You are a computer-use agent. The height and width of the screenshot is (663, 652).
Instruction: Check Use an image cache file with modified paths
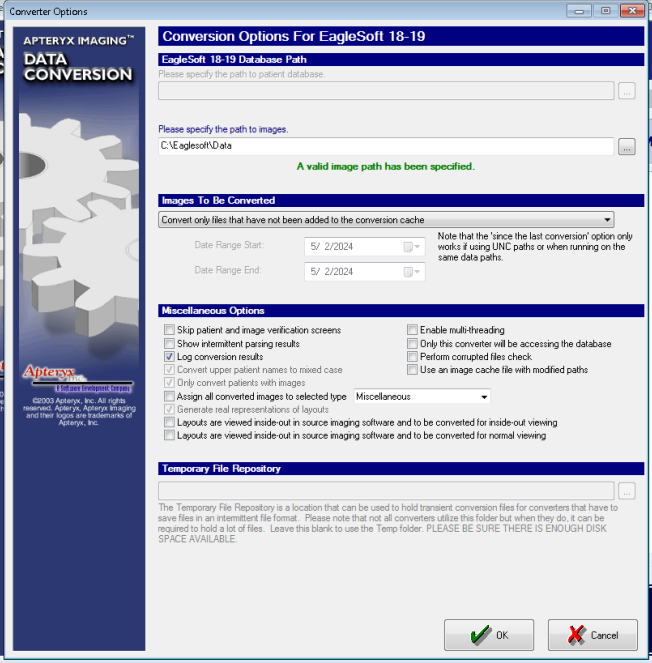coord(412,370)
